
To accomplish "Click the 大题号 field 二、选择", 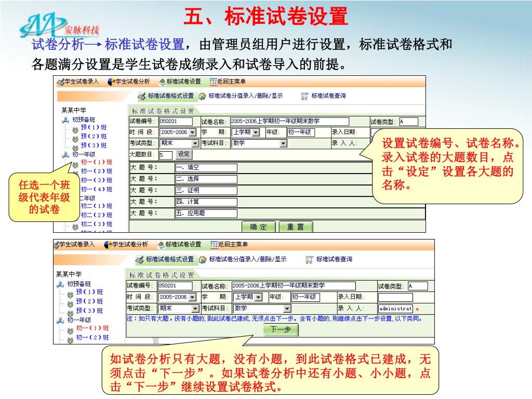I will click(206, 179).
